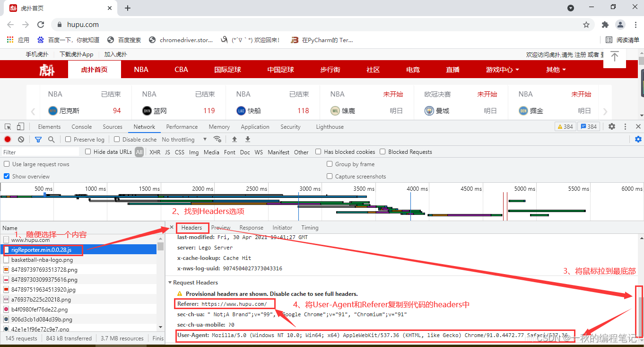The image size is (644, 347).
Task: Click the back-to-top arrow button
Action: tap(614, 57)
